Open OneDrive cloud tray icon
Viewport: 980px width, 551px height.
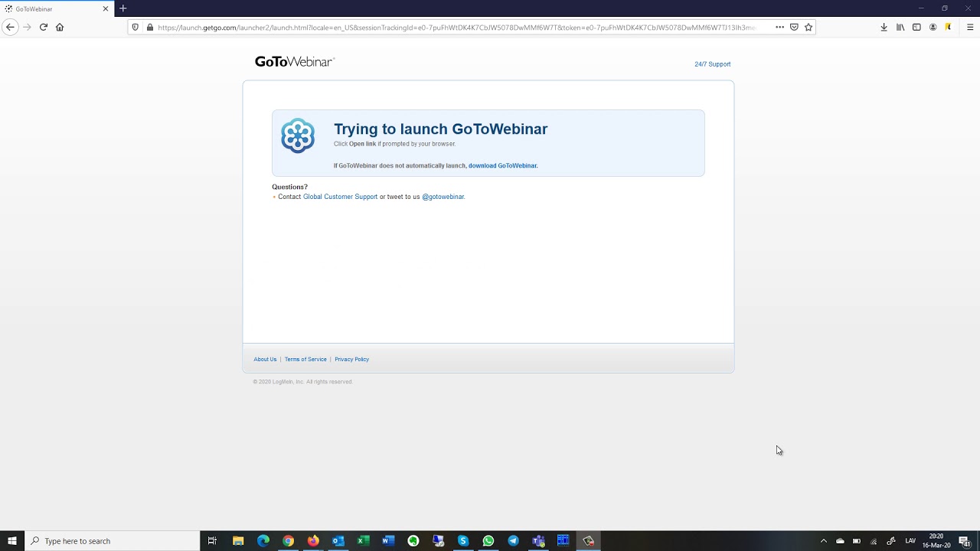[x=840, y=541]
